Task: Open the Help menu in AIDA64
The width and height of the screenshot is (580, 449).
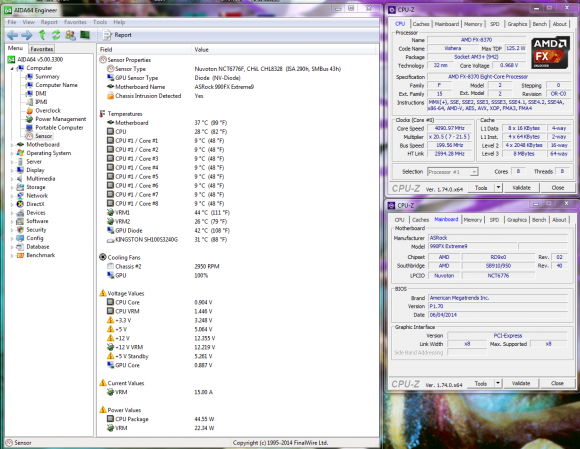Action: (119, 22)
